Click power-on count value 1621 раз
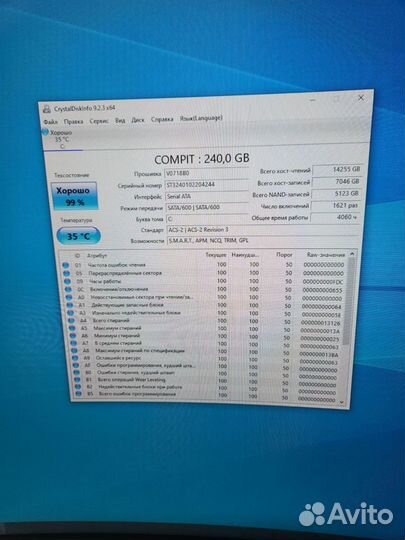 pyautogui.click(x=335, y=206)
